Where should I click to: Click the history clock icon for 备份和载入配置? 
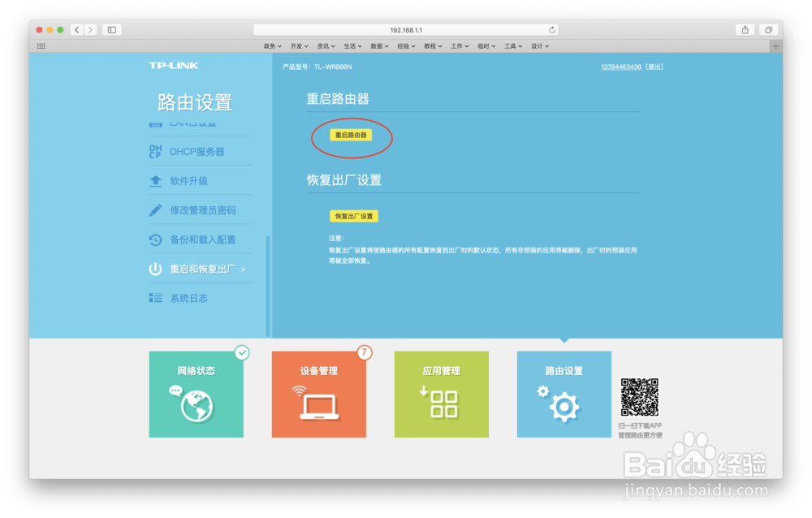click(155, 240)
